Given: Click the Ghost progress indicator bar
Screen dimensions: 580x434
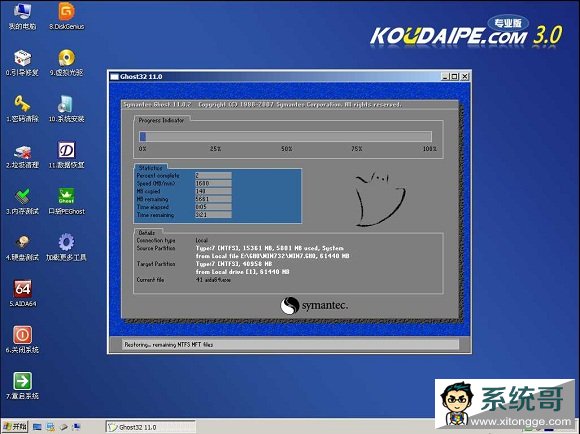Looking at the screenshot, I should click(x=285, y=137).
